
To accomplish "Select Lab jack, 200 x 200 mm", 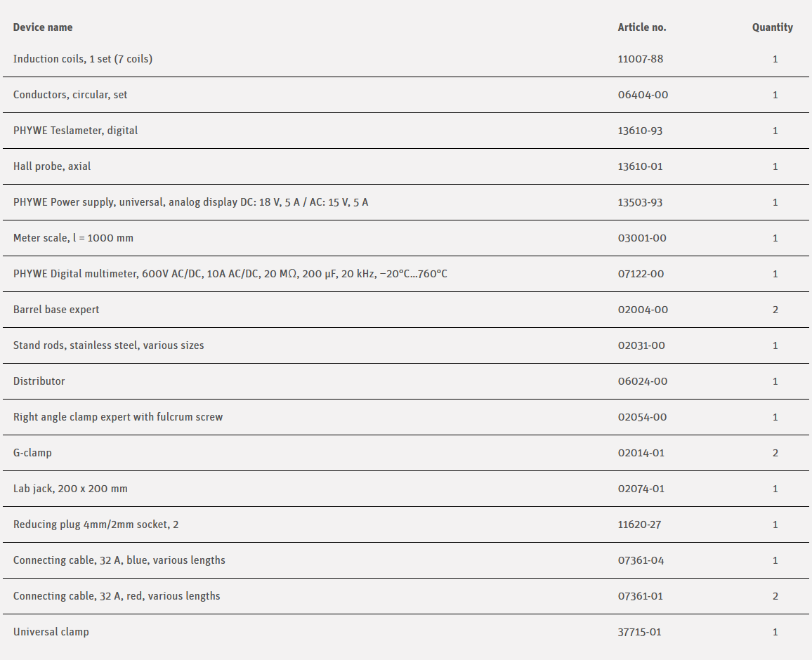I will [70, 489].
